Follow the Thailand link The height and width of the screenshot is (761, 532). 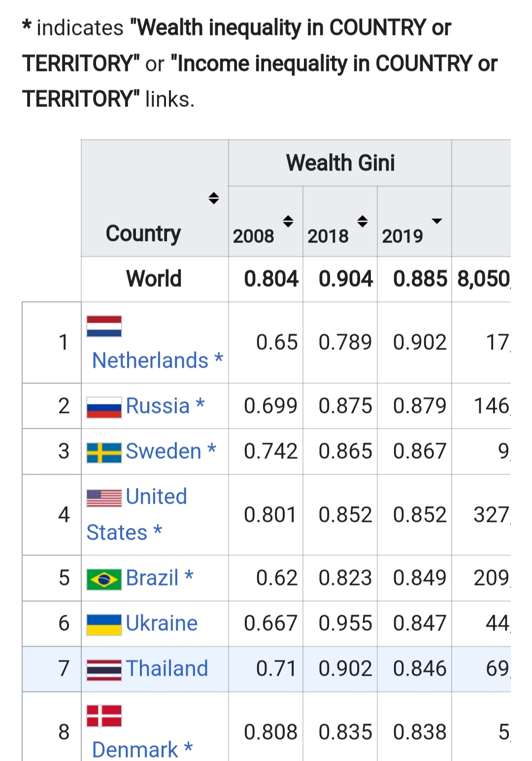(x=166, y=669)
